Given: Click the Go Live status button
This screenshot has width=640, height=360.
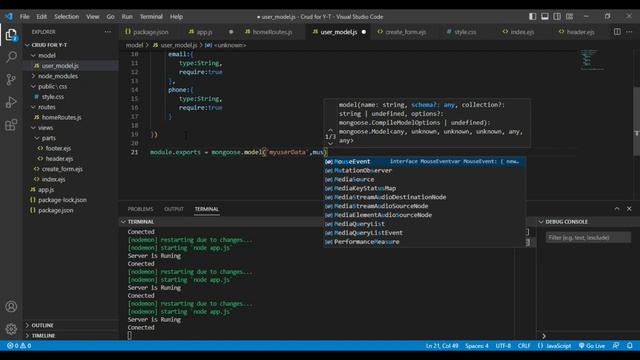Looking at the screenshot, I should (592, 346).
